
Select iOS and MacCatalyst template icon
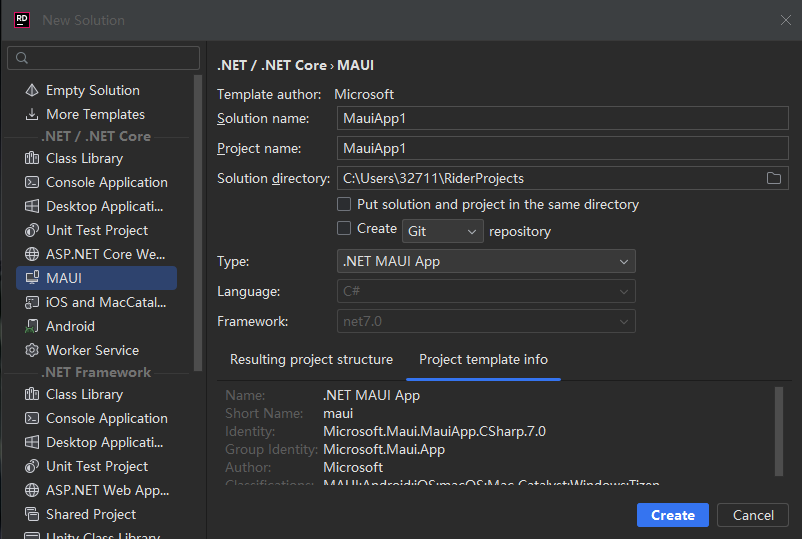click(32, 302)
